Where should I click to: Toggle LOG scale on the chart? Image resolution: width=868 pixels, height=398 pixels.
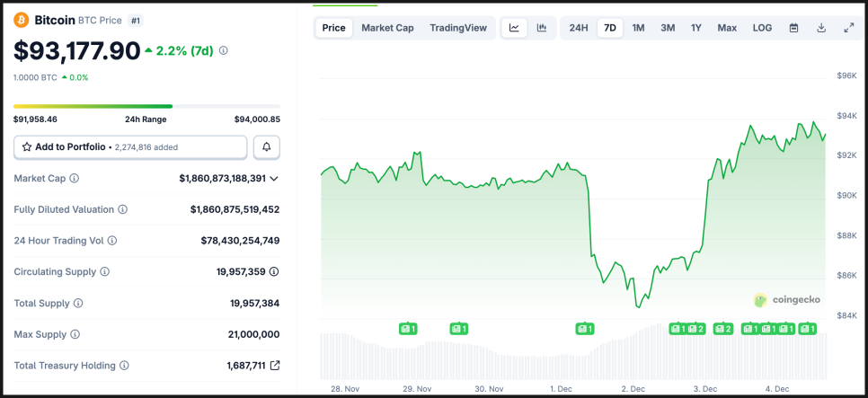762,28
